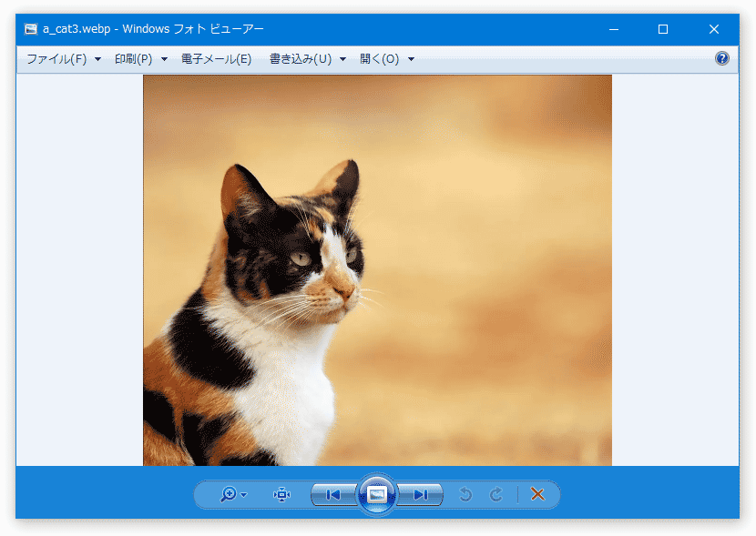
Task: Click the a_cat3.webp window title text
Action: (153, 29)
